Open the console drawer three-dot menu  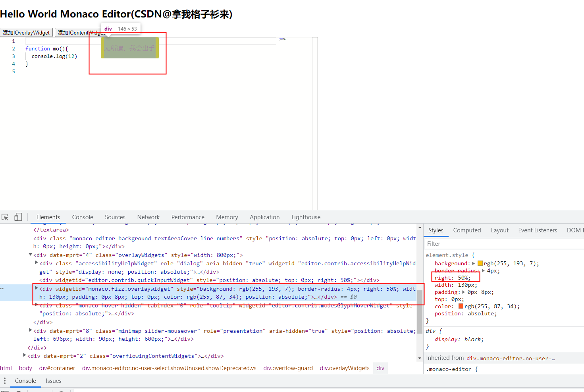pos(5,381)
